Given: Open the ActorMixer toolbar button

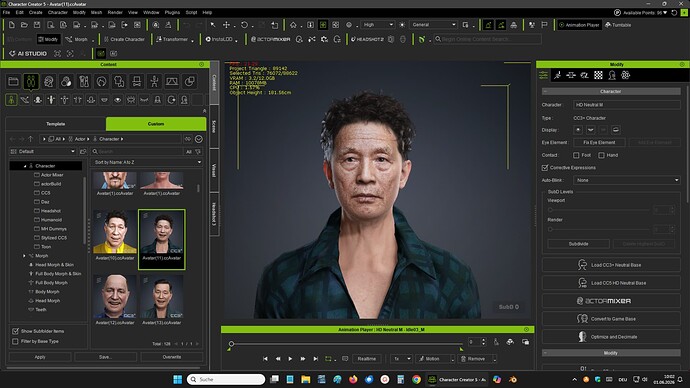Looking at the screenshot, I should coord(271,39).
